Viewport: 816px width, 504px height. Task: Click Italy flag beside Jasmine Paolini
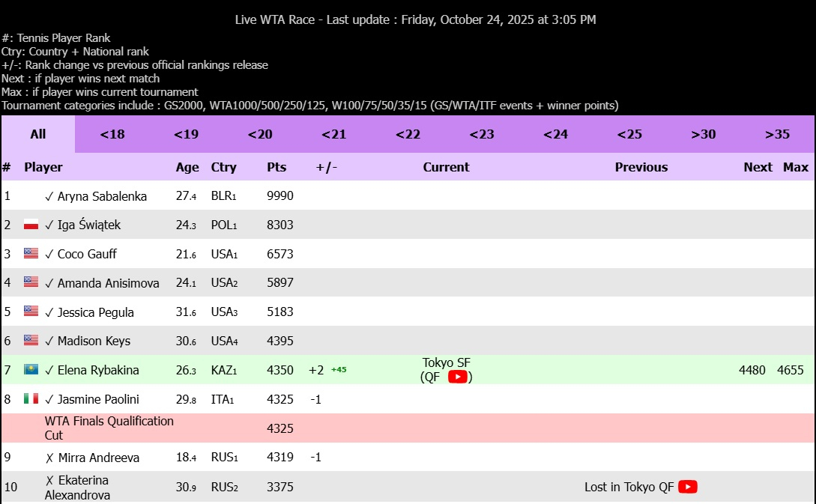31,399
